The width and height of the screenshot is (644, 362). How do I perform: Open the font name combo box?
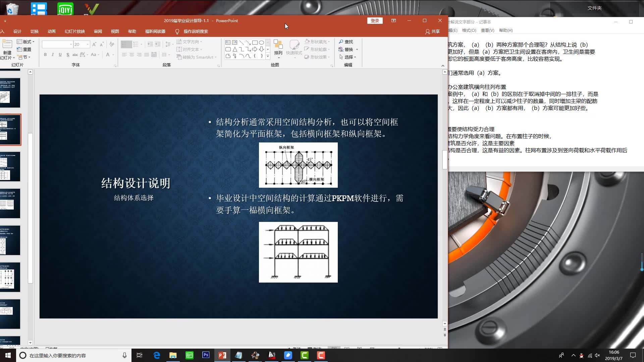click(57, 44)
